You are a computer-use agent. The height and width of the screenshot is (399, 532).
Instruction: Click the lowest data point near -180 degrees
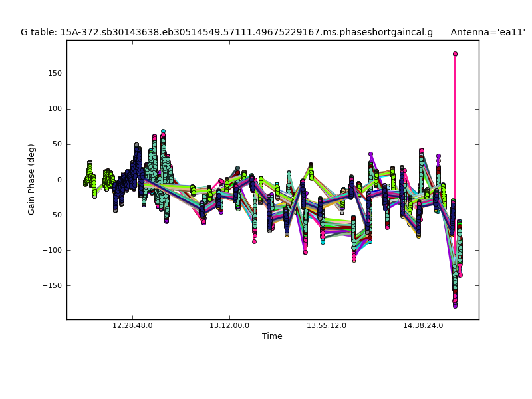pyautogui.click(x=455, y=305)
